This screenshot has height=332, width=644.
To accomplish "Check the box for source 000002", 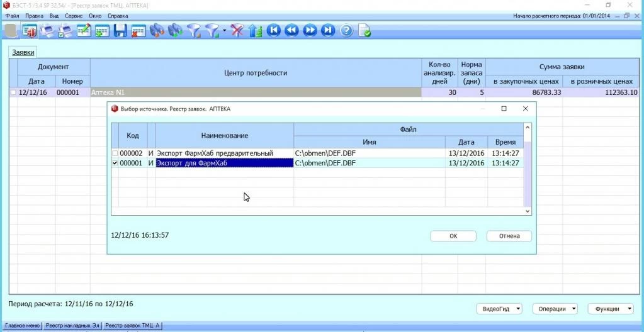I will click(115, 153).
